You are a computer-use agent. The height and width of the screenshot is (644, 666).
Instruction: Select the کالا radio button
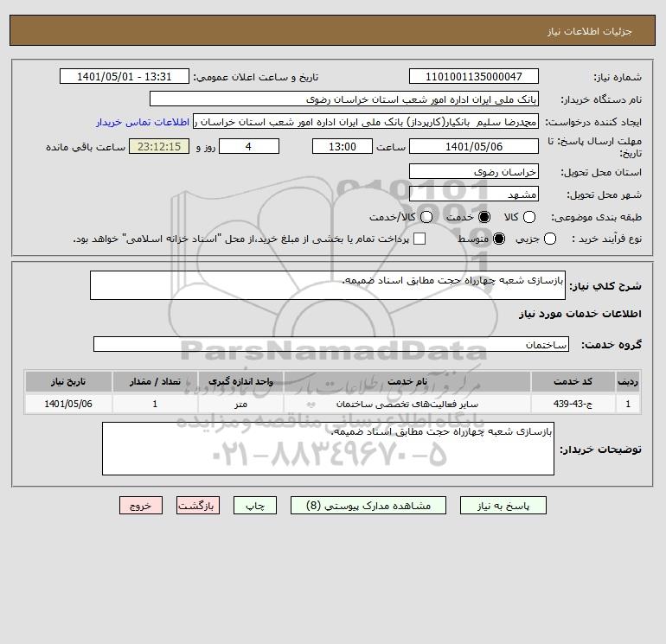point(528,217)
